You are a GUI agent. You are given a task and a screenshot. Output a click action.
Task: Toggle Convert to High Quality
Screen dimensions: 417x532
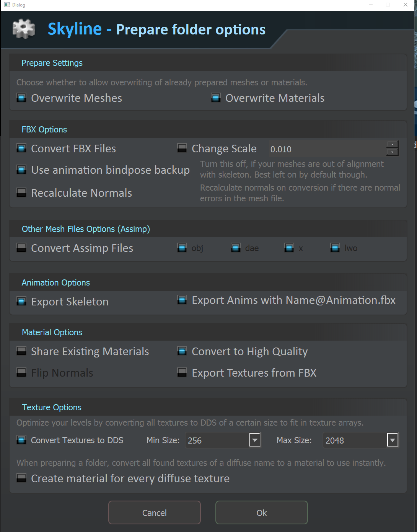click(182, 351)
